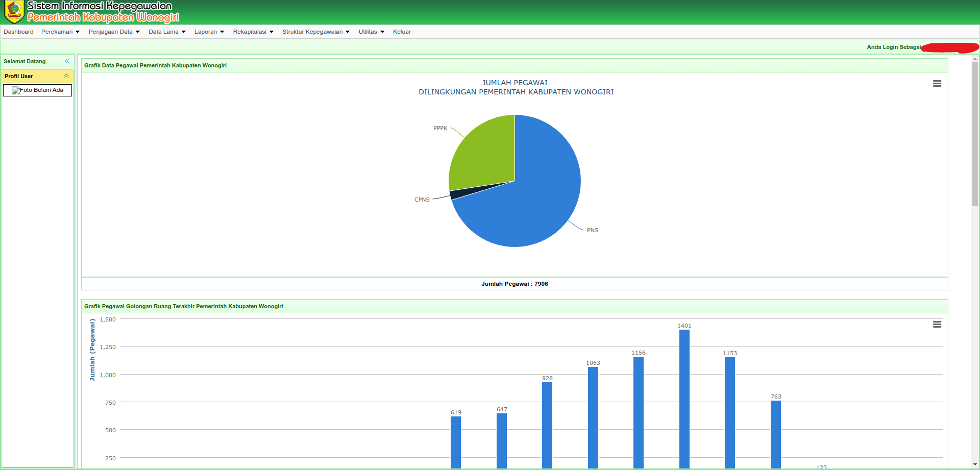Image resolution: width=980 pixels, height=470 pixels.
Task: Go to the Dashboard menu item
Action: [x=18, y=32]
